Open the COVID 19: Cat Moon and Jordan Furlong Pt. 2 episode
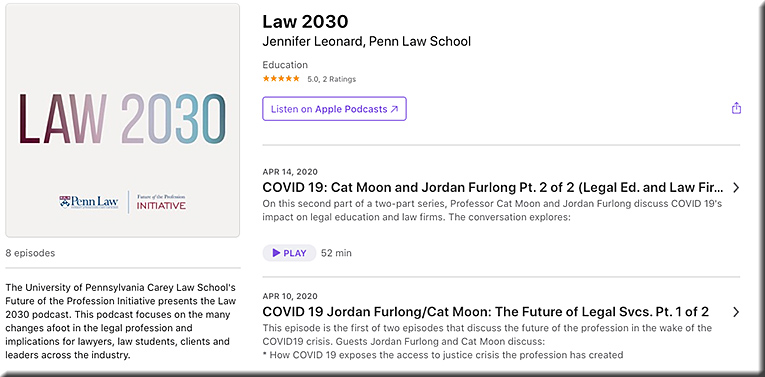 [493, 188]
